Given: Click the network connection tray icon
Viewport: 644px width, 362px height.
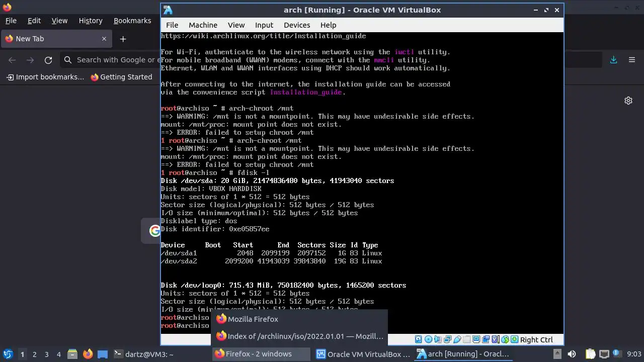Looking at the screenshot, I should pos(604,354).
